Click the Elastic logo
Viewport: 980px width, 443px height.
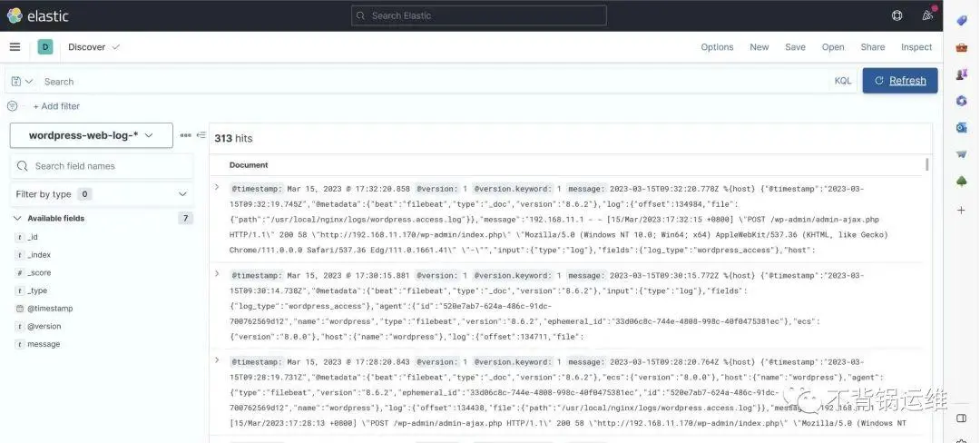[38, 15]
